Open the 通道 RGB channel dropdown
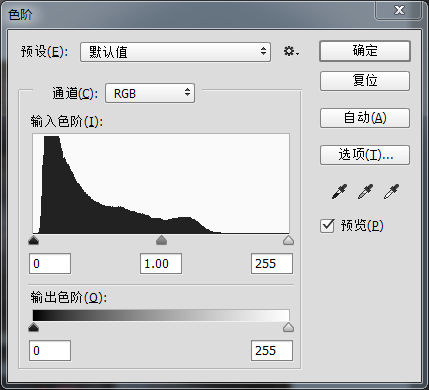 [x=150, y=93]
